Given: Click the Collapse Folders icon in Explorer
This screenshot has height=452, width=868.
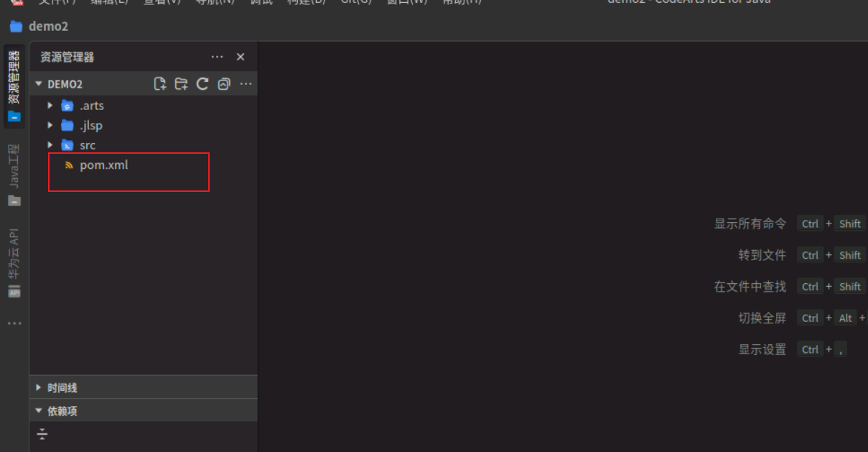Looking at the screenshot, I should (x=223, y=83).
